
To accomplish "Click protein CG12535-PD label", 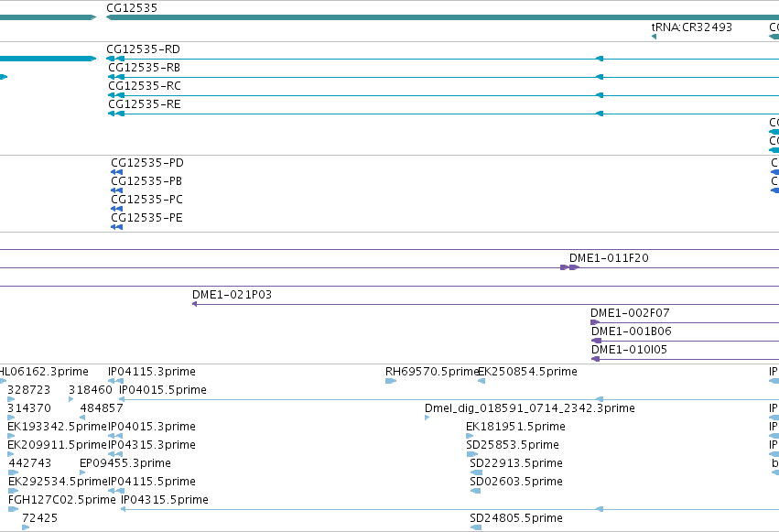I will pyautogui.click(x=147, y=163).
